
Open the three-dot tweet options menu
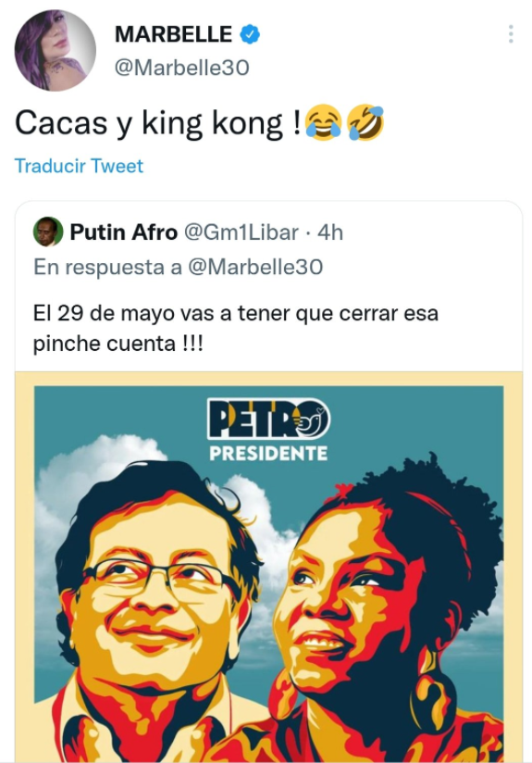pyautogui.click(x=511, y=34)
